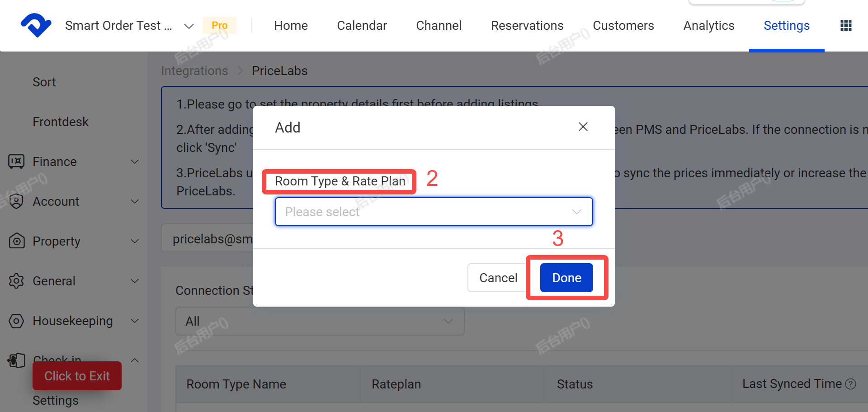This screenshot has width=868, height=412.
Task: Go to the Home tab
Action: tap(291, 26)
